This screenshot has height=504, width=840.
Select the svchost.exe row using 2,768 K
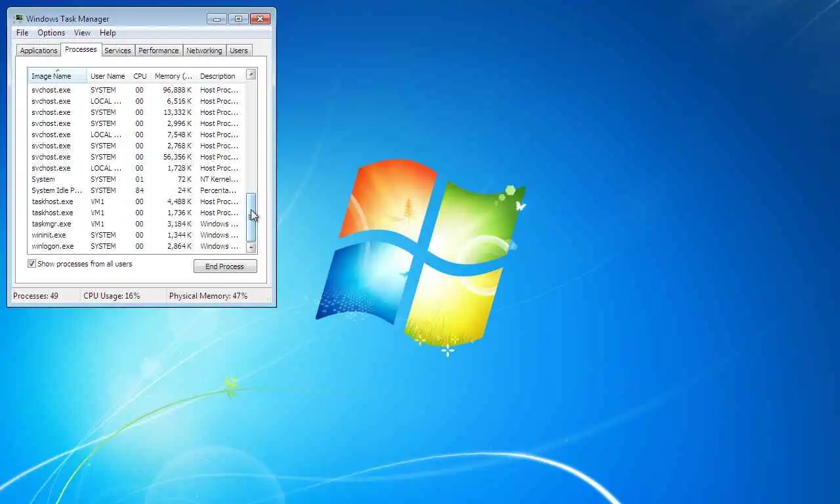tap(136, 146)
